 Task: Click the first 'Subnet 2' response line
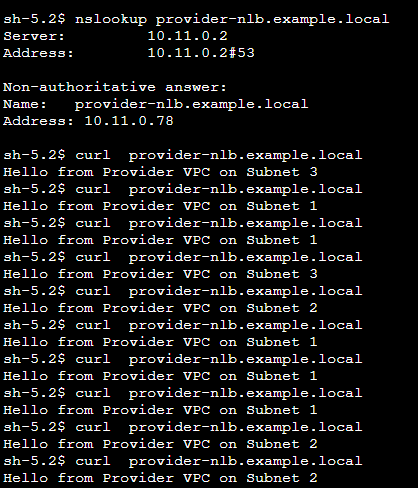pos(160,308)
